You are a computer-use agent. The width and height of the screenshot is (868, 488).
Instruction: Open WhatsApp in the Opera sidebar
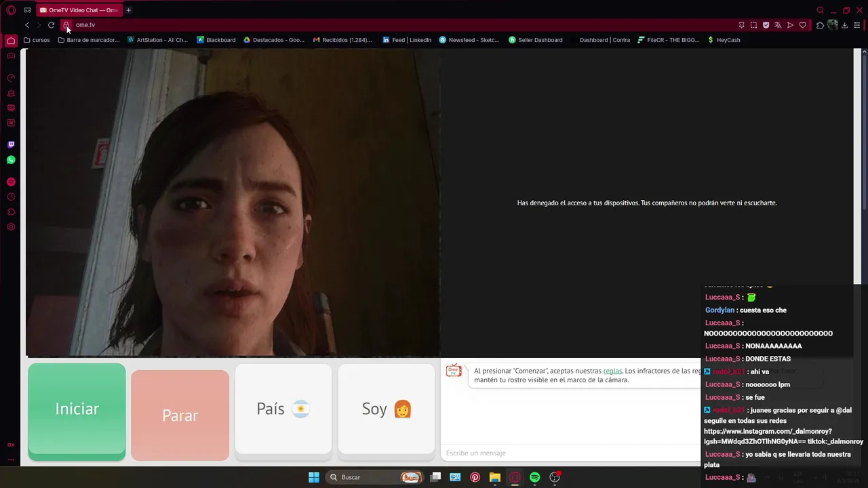(11, 160)
